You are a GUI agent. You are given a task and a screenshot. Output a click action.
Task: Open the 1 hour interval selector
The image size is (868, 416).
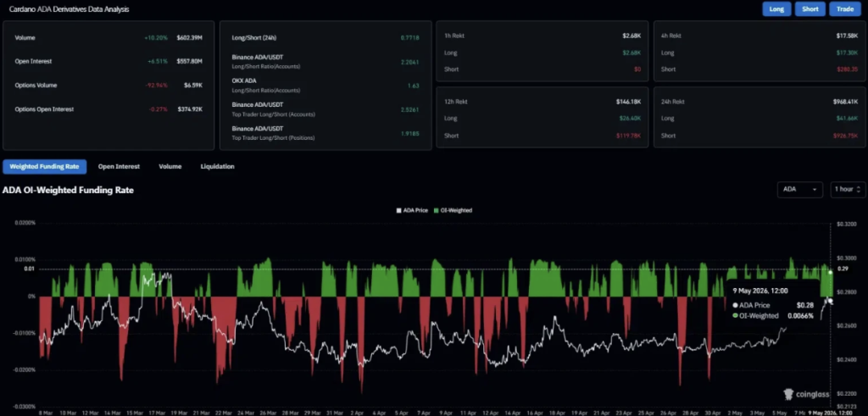(x=848, y=189)
